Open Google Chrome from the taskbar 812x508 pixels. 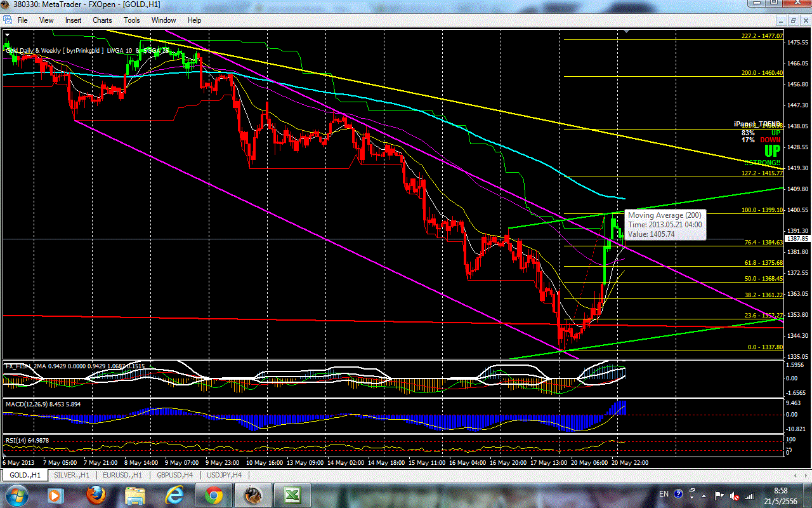213,495
